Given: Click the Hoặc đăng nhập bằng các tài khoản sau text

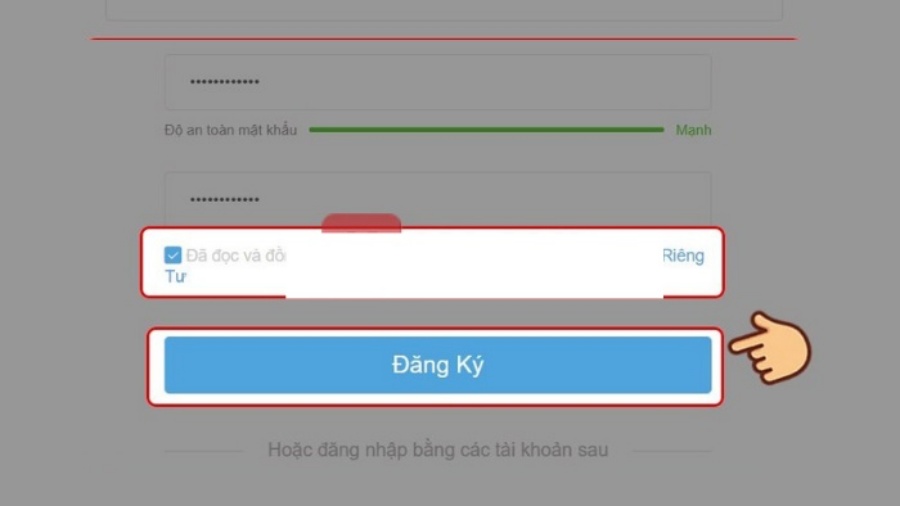Looking at the screenshot, I should [x=438, y=450].
